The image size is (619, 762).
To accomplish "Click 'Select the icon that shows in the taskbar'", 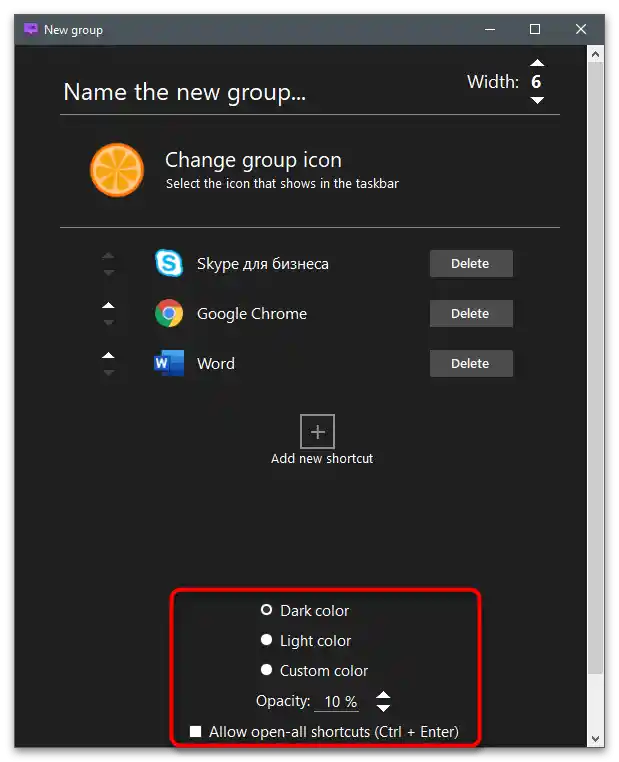I will (282, 184).
